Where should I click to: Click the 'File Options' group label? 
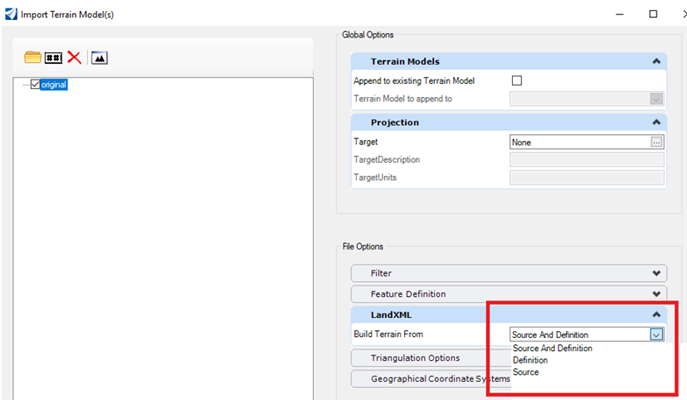(x=362, y=247)
